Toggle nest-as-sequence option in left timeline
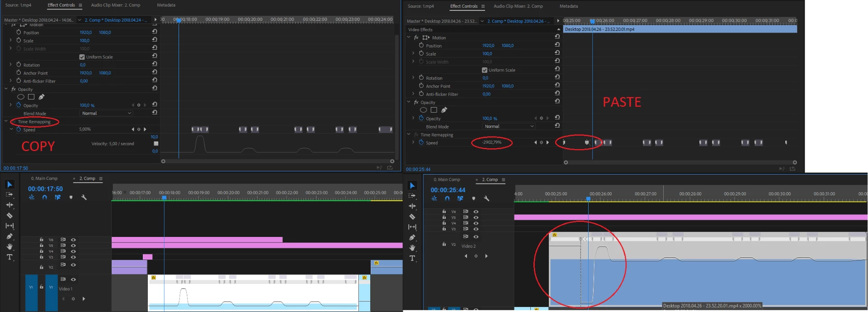This screenshot has width=868, height=312. (x=31, y=197)
